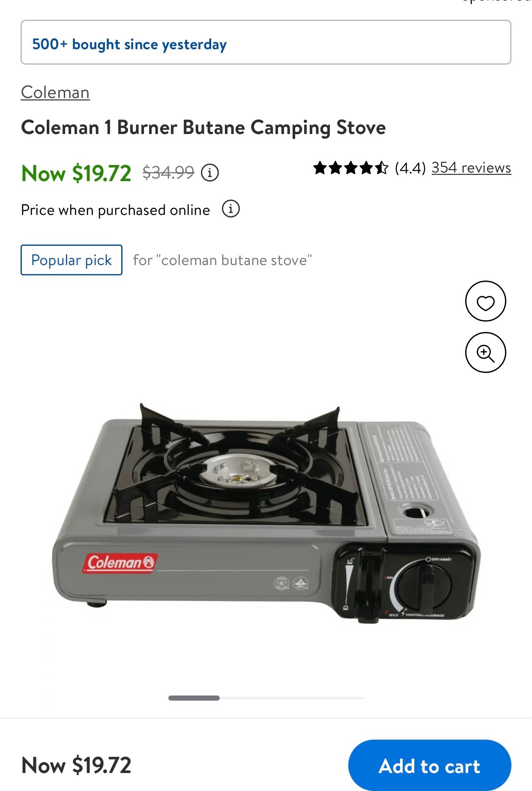Click the crossed-out $34.99 original price

[168, 173]
